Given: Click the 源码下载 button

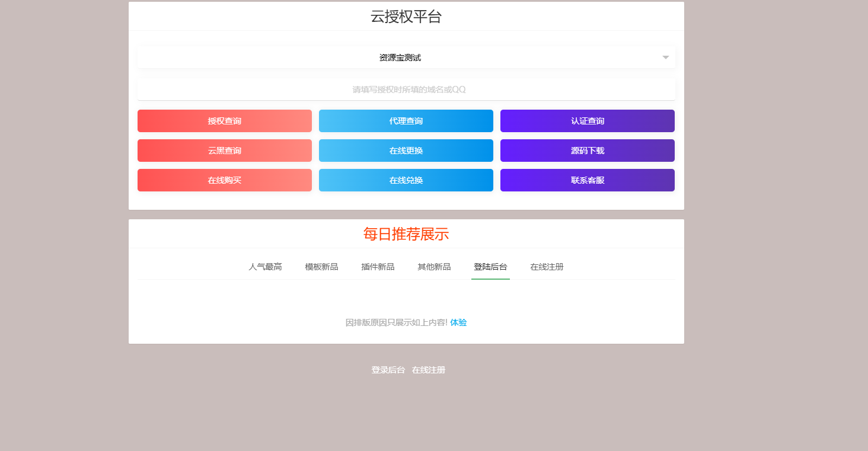Looking at the screenshot, I should tap(588, 151).
